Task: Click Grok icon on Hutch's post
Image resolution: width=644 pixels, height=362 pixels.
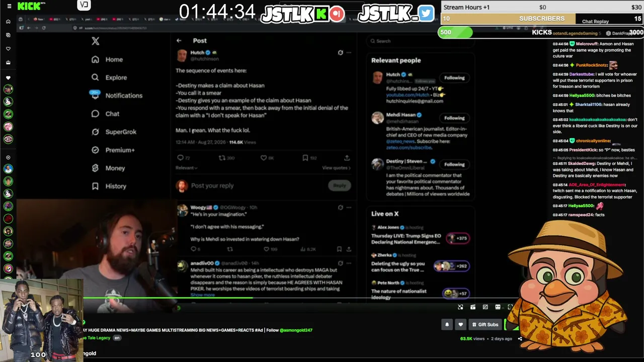Action: pyautogui.click(x=341, y=52)
